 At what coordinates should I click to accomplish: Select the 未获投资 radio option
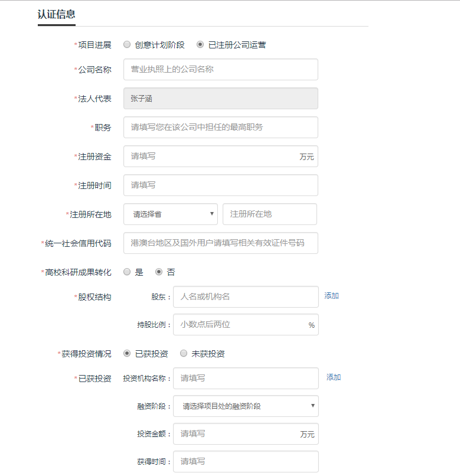pyautogui.click(x=184, y=354)
